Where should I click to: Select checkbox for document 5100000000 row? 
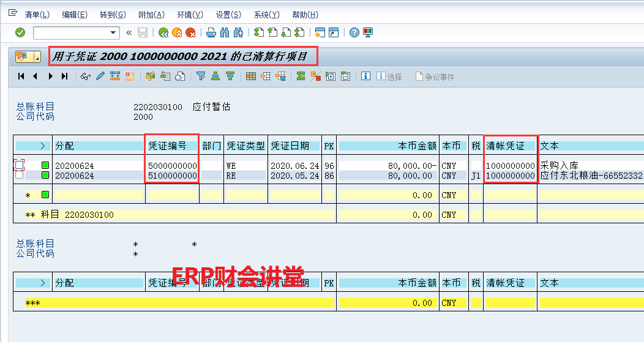click(x=20, y=175)
